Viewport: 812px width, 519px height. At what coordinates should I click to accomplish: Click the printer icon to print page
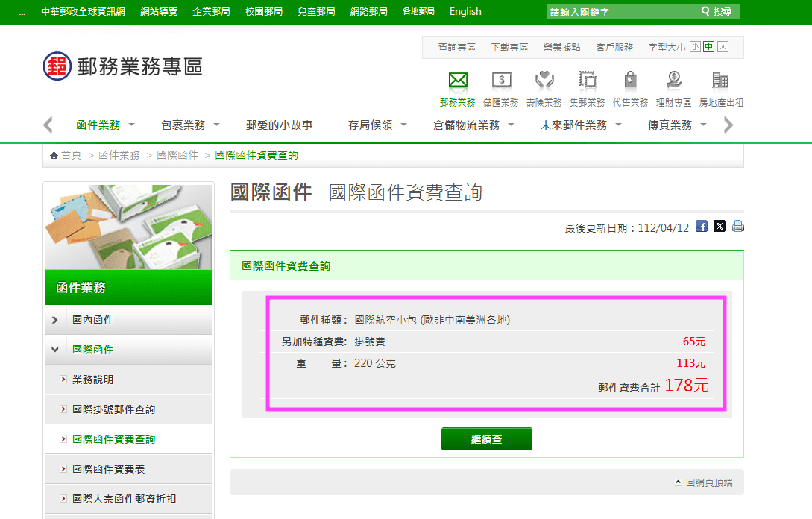[x=738, y=227]
